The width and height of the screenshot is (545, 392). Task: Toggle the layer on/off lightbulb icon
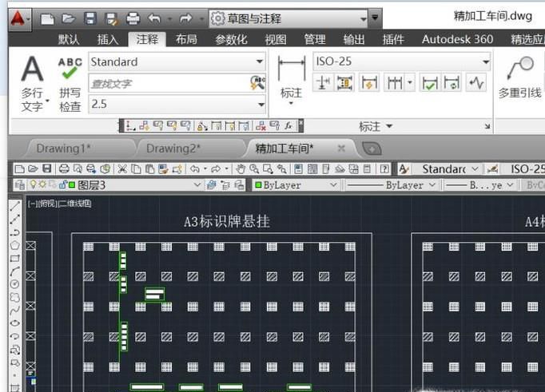point(32,185)
